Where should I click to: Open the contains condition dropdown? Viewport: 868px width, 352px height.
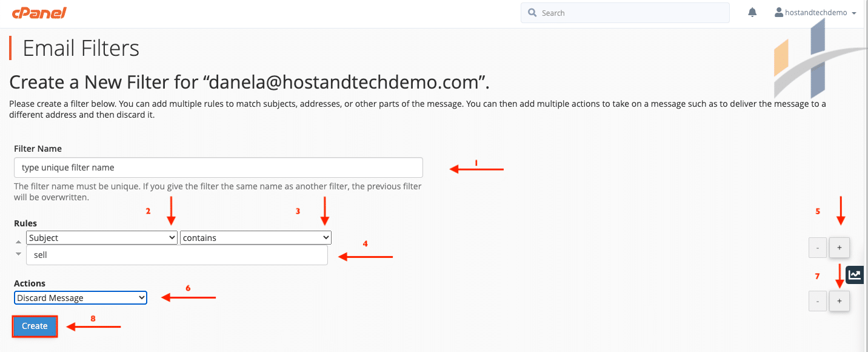(255, 237)
